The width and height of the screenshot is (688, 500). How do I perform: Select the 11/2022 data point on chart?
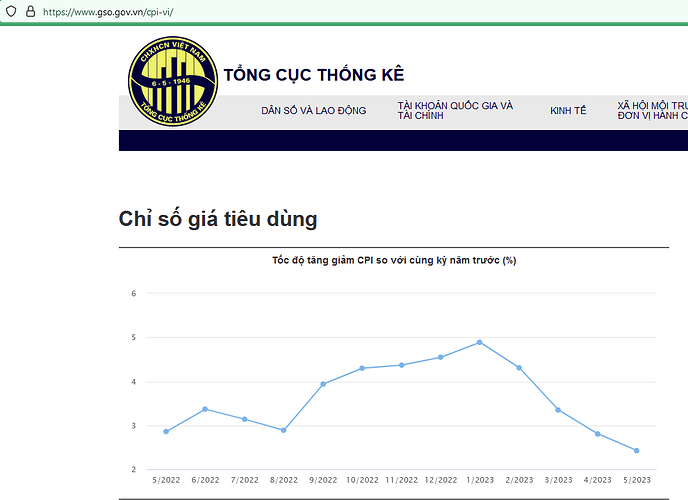(x=401, y=365)
